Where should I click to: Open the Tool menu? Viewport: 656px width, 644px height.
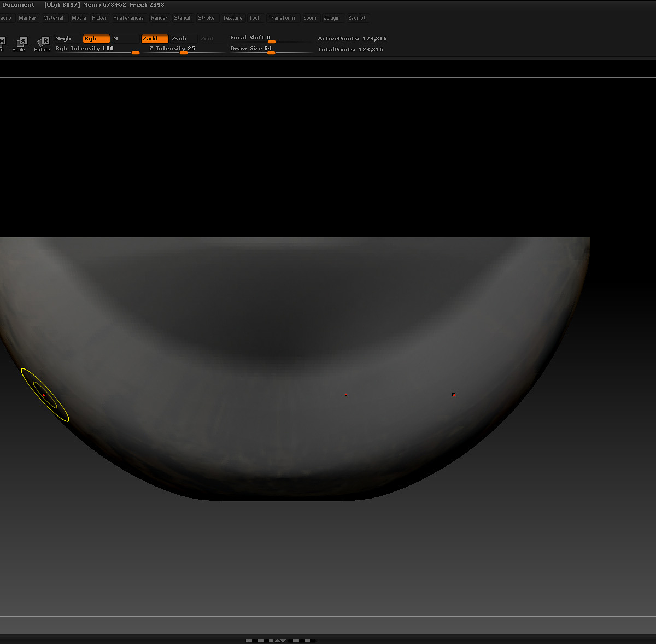(254, 17)
